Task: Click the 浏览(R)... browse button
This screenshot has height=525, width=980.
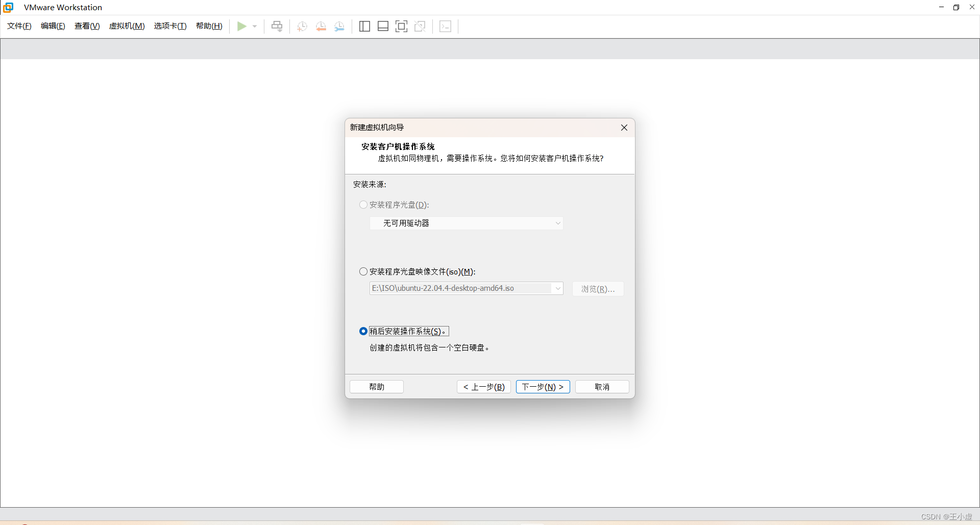Action: pos(598,289)
